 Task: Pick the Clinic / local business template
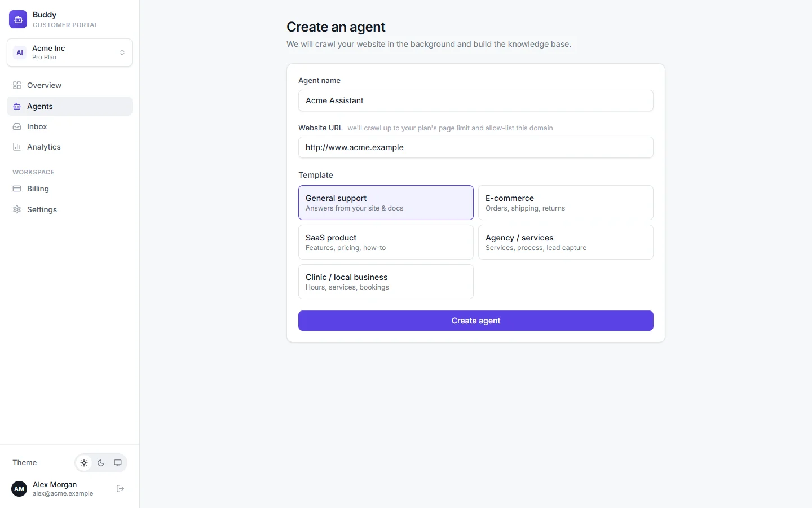coord(386,282)
